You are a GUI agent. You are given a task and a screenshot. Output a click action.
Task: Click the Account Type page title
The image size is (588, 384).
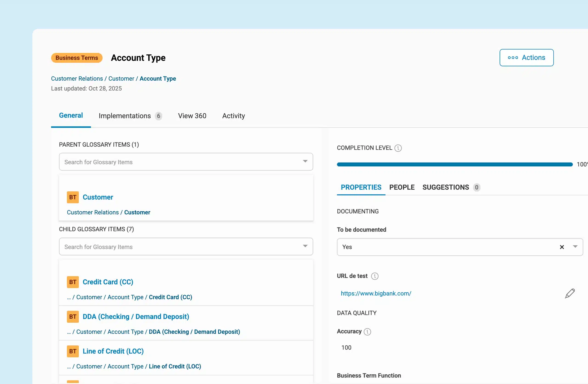[138, 58]
